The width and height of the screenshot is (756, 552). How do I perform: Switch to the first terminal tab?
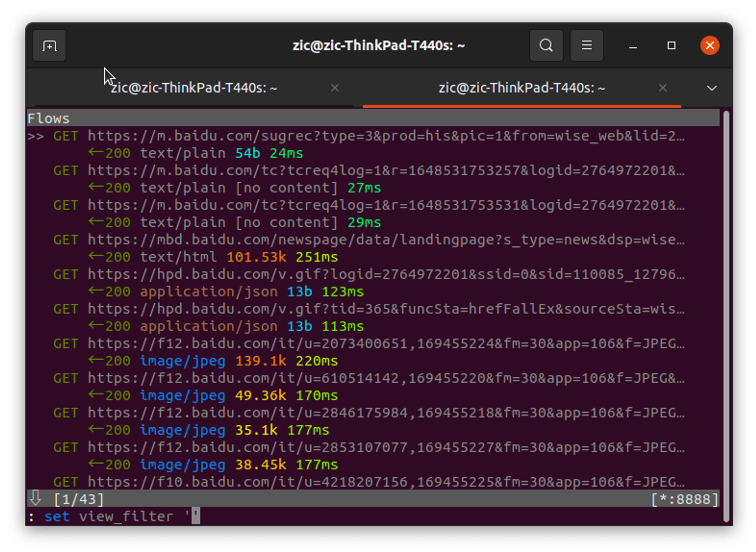click(194, 88)
